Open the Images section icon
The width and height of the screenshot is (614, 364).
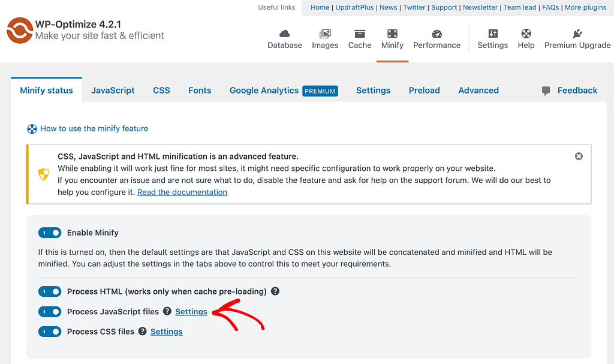pyautogui.click(x=325, y=34)
